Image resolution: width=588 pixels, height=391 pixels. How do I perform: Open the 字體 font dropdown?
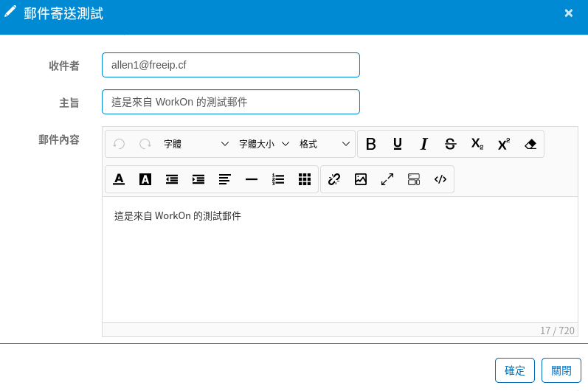(x=196, y=144)
